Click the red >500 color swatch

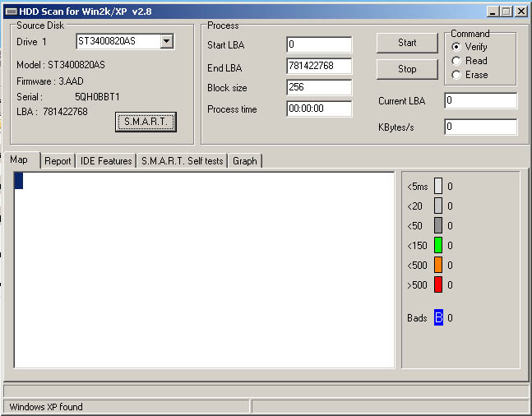(x=438, y=284)
